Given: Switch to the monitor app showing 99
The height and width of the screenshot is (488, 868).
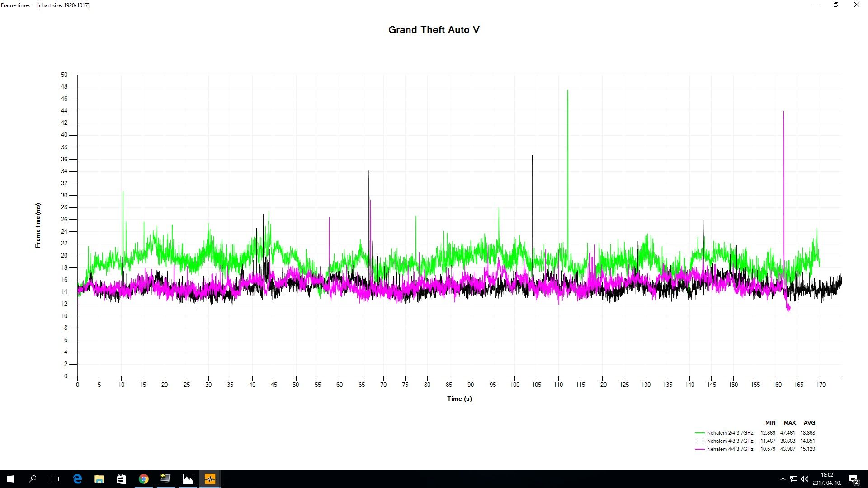Looking at the screenshot, I should [165, 479].
